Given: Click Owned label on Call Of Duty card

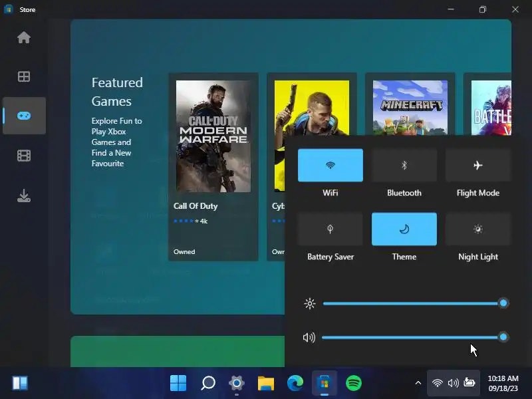Looking at the screenshot, I should tap(184, 252).
